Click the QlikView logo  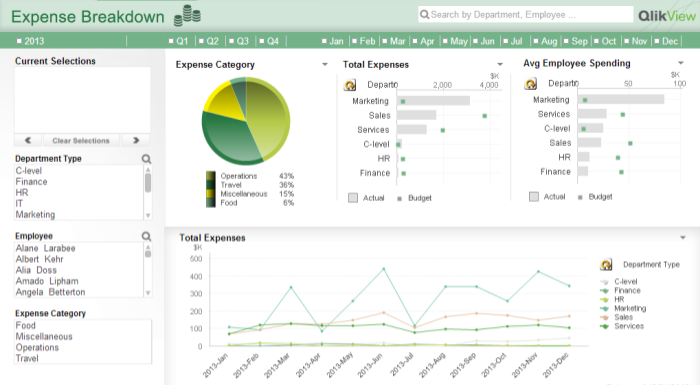coord(667,16)
